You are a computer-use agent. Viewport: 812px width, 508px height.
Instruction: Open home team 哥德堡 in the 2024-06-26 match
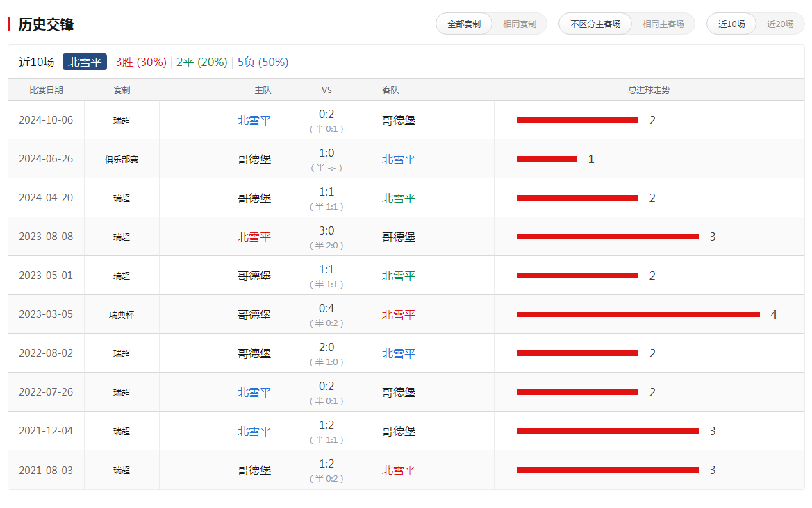[254, 160]
